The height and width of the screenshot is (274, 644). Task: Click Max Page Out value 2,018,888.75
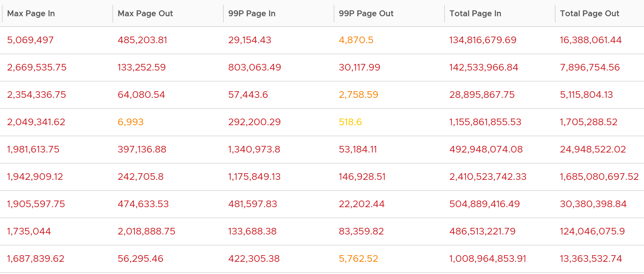click(x=146, y=232)
